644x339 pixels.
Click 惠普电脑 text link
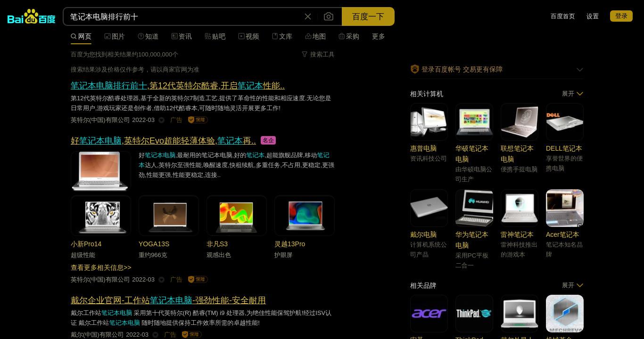[423, 148]
